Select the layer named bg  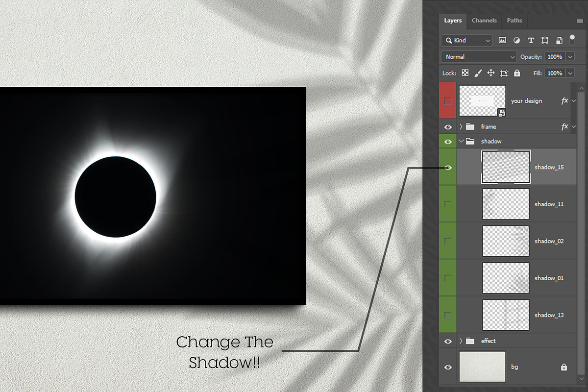point(514,367)
